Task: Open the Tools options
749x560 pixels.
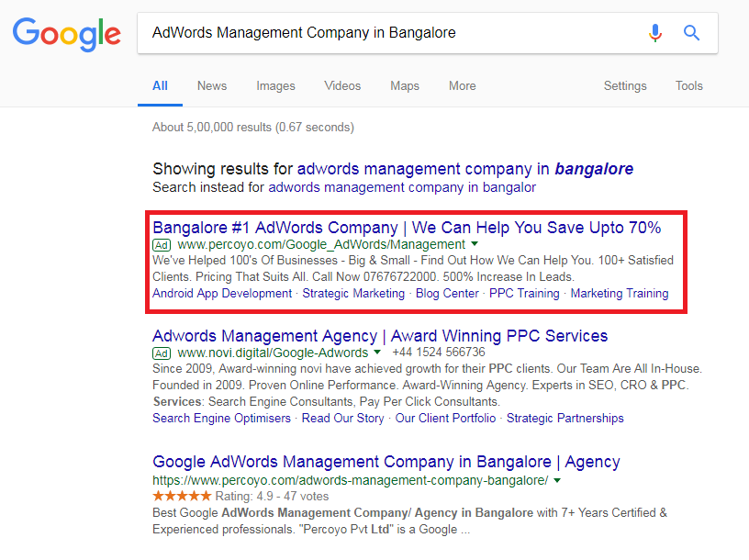Action: coord(688,86)
